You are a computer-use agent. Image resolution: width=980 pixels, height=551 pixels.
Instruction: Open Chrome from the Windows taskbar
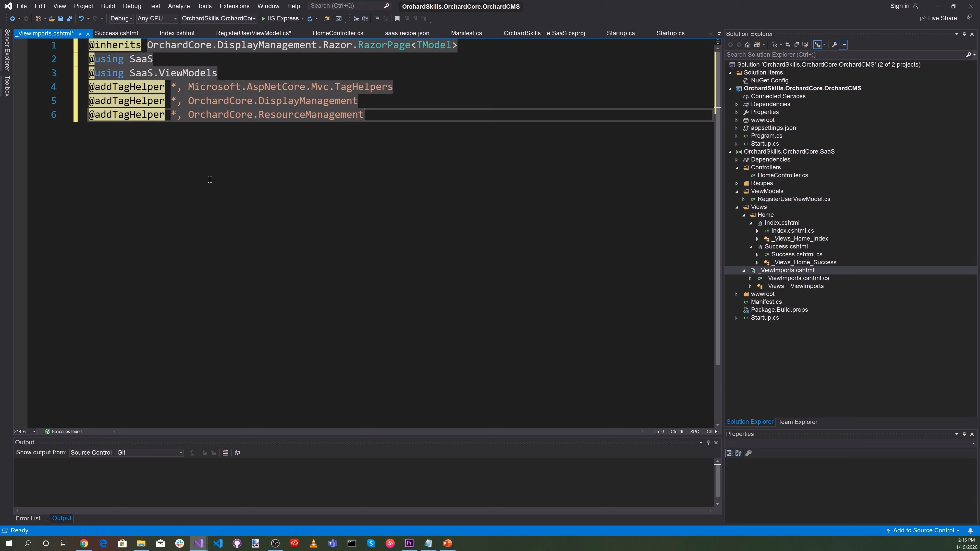84,543
